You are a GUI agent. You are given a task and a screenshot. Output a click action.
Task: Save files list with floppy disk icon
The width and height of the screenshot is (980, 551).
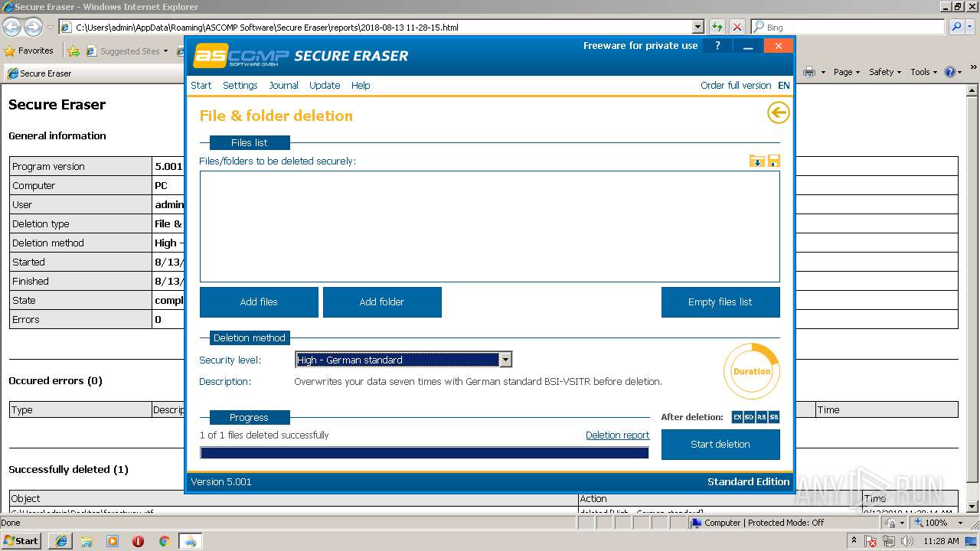(x=773, y=161)
